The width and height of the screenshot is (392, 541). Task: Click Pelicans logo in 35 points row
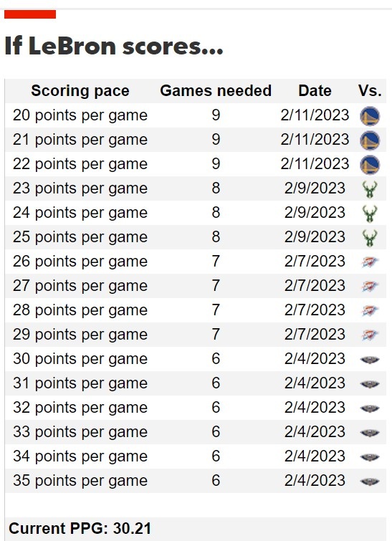pos(370,482)
